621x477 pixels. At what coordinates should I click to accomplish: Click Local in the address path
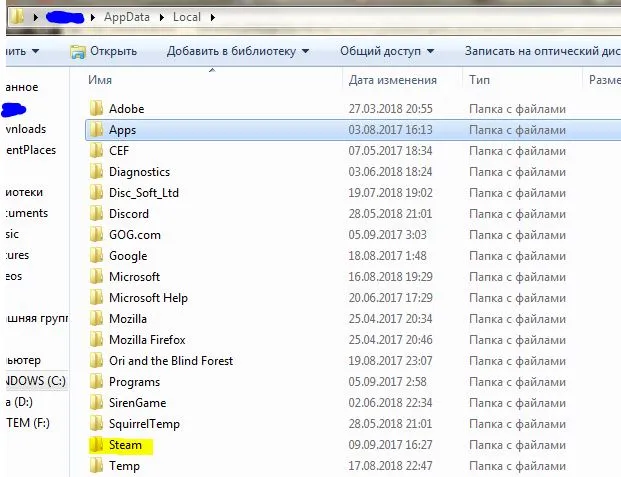[x=187, y=17]
